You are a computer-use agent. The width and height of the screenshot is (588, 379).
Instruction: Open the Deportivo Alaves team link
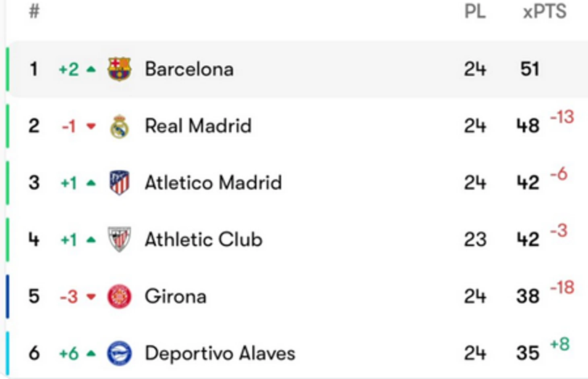pyautogui.click(x=220, y=354)
